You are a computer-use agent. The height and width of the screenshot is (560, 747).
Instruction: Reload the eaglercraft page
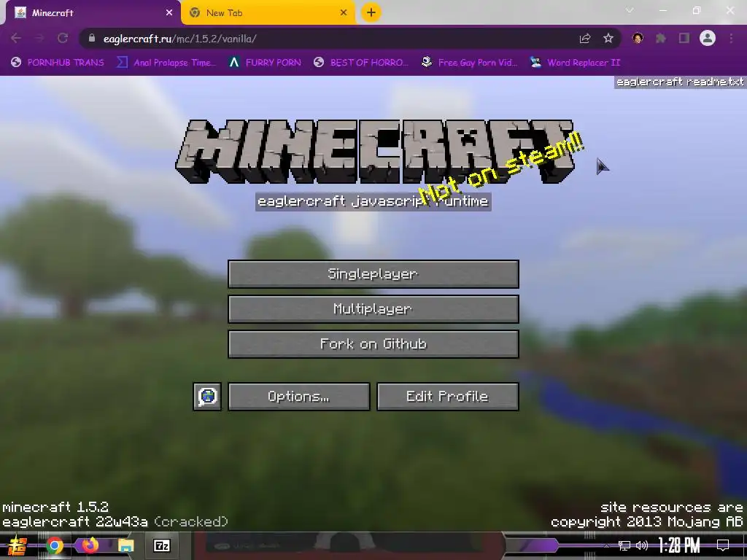[63, 38]
